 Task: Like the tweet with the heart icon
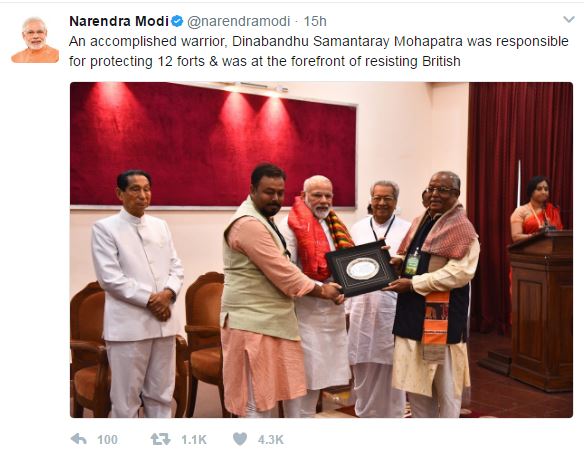240,439
